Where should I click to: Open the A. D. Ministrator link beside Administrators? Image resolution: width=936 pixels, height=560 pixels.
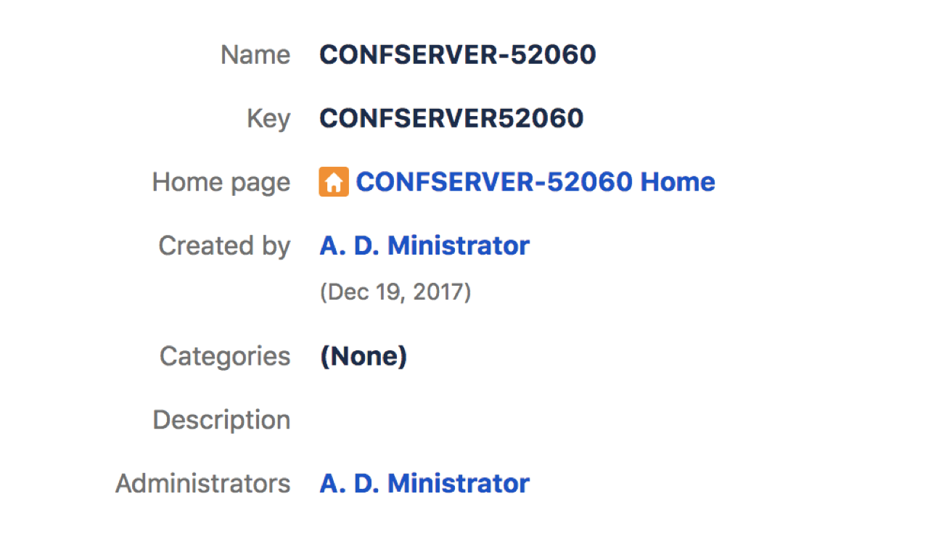point(424,483)
